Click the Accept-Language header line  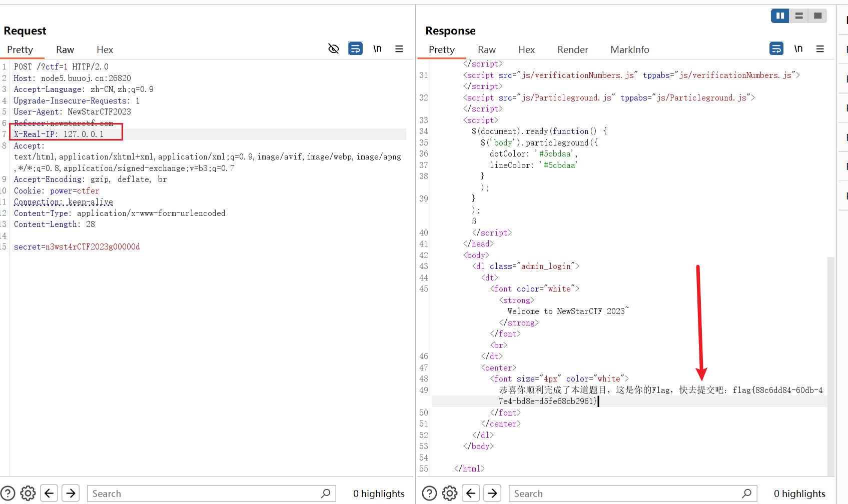[x=84, y=89]
